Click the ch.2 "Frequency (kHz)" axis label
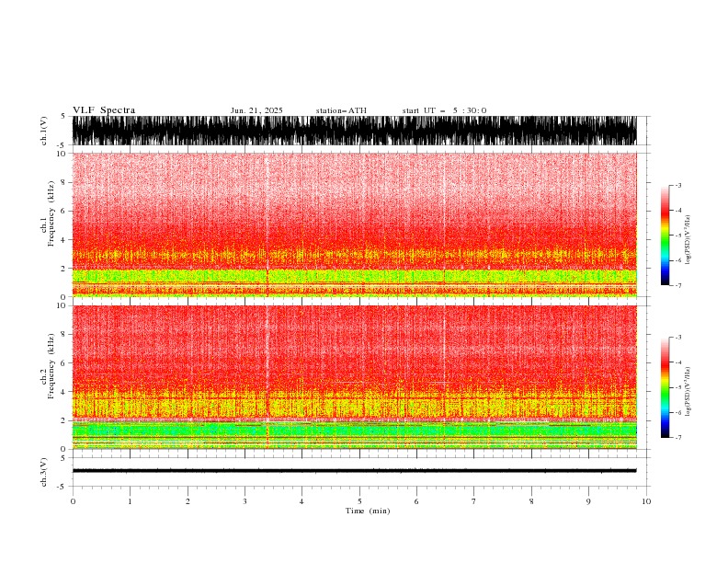Screen dimensions: 728x563 (x=51, y=366)
